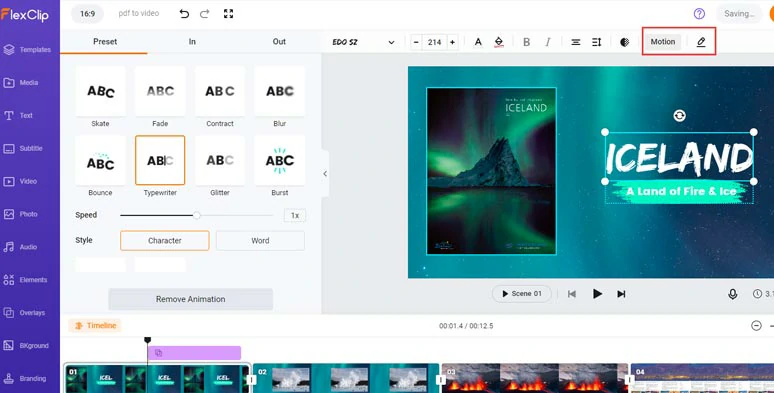Image resolution: width=774 pixels, height=393 pixels.
Task: Select the Glitter animation preset
Action: pos(220,160)
